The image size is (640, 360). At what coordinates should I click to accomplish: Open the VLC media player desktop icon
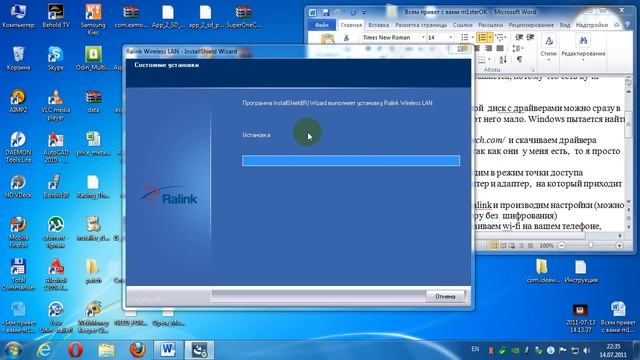point(56,104)
